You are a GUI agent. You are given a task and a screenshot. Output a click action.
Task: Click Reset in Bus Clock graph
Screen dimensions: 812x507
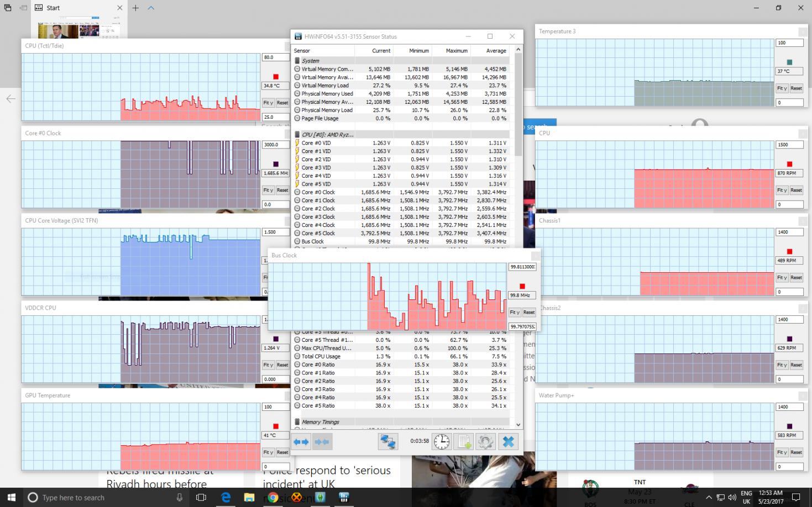tap(529, 312)
